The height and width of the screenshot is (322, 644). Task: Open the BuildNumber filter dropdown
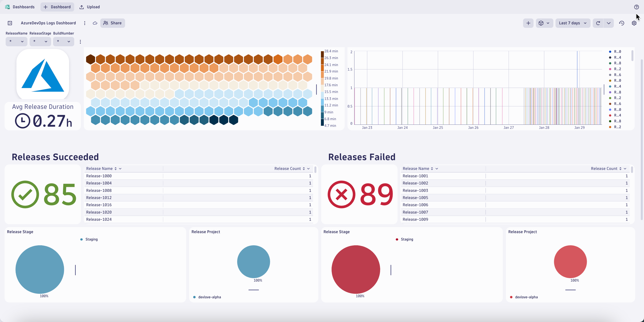[64, 41]
